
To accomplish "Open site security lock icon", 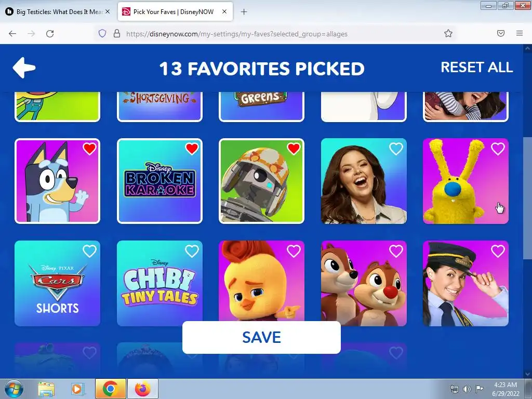I will pyautogui.click(x=117, y=33).
